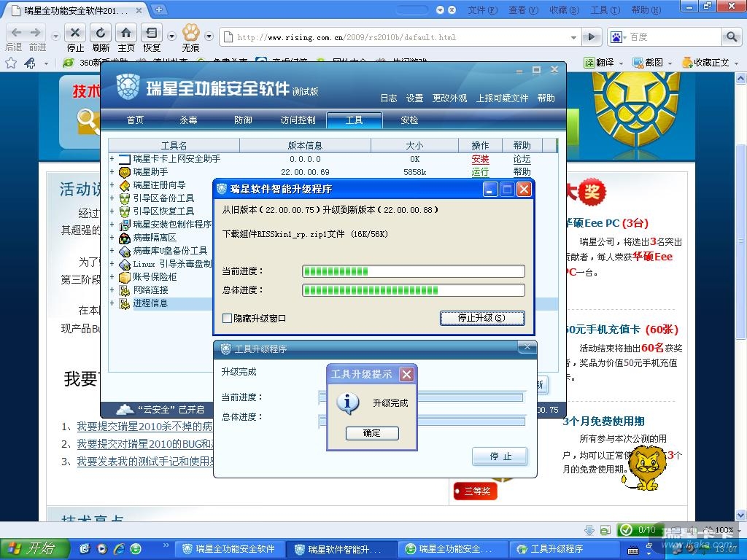Click the 引导区备份工具 shield icon
The image size is (747, 560).
124,198
